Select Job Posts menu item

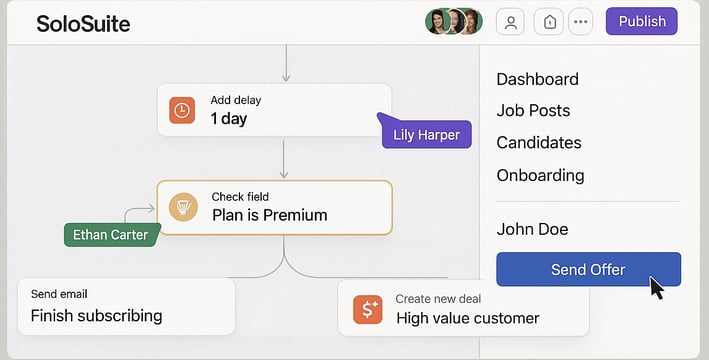[x=534, y=111]
